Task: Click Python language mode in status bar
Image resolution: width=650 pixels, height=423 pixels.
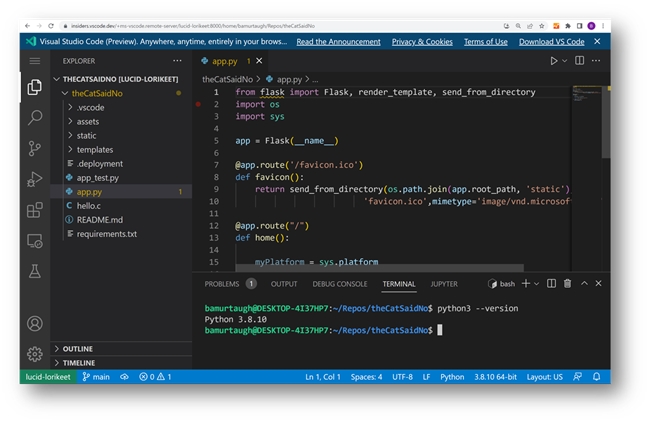Action: [x=452, y=377]
